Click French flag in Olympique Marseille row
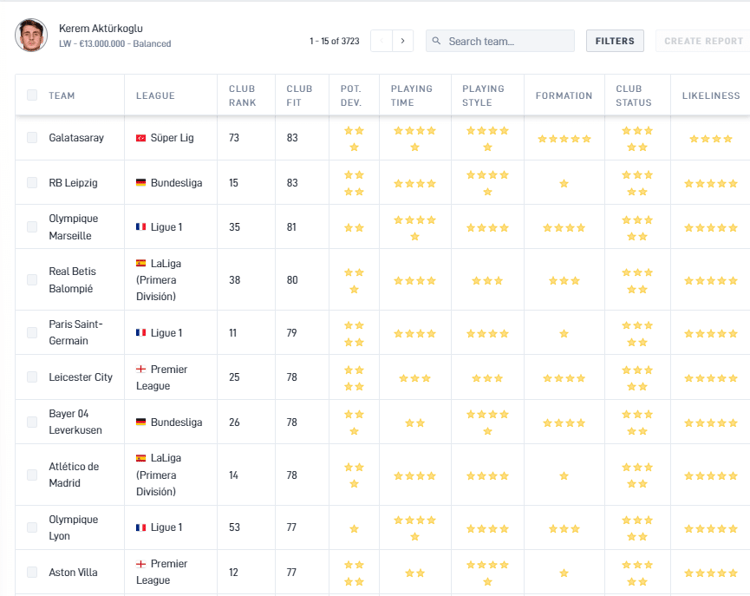750x596 pixels. (141, 227)
